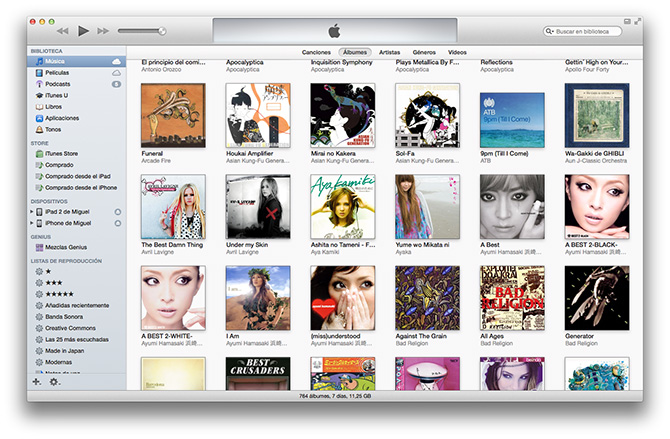The height and width of the screenshot is (439, 670).
Task: Expand iPad 2 de Miguel device
Action: 32,212
